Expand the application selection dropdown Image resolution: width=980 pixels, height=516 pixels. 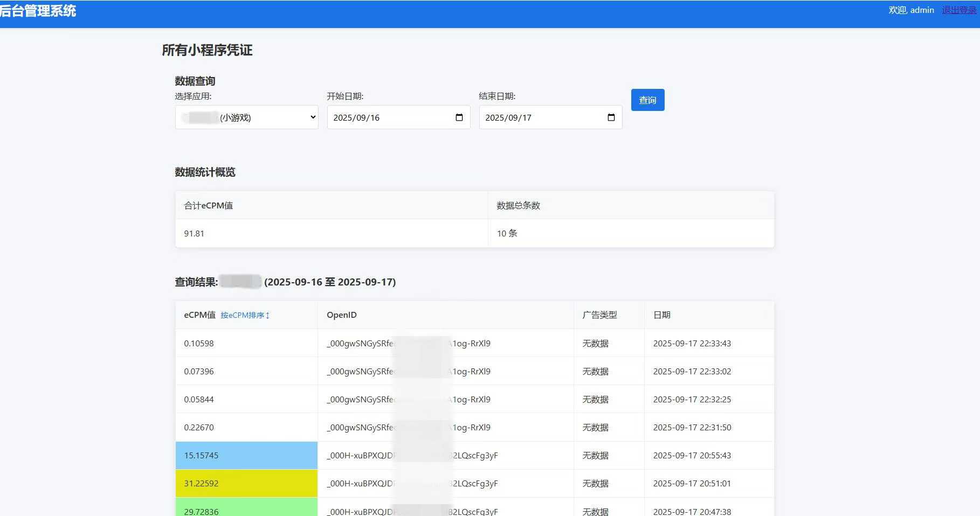click(247, 117)
